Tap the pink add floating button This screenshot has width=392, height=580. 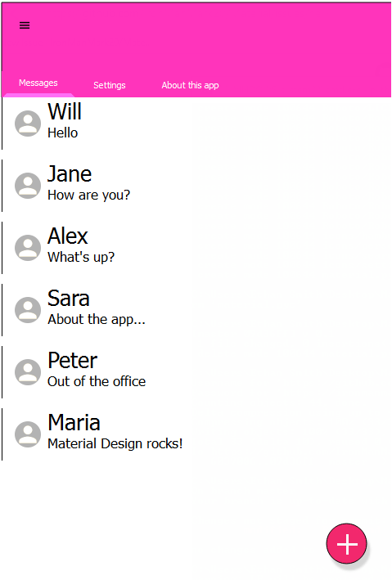pyautogui.click(x=346, y=544)
